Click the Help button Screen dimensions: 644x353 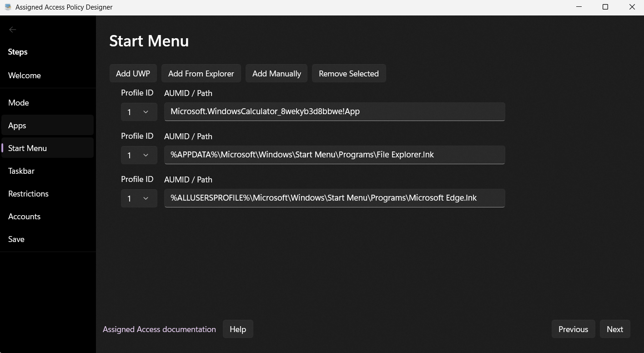[x=238, y=329]
